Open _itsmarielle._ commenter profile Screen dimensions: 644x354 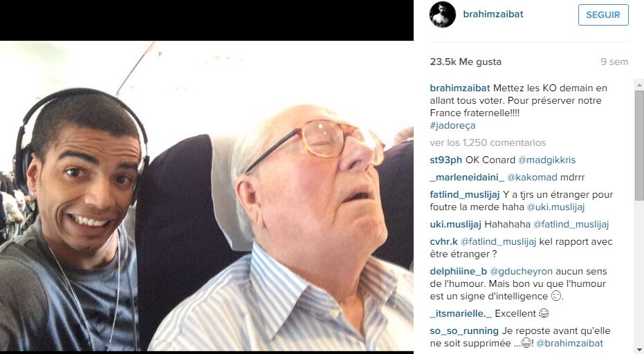[461, 313]
